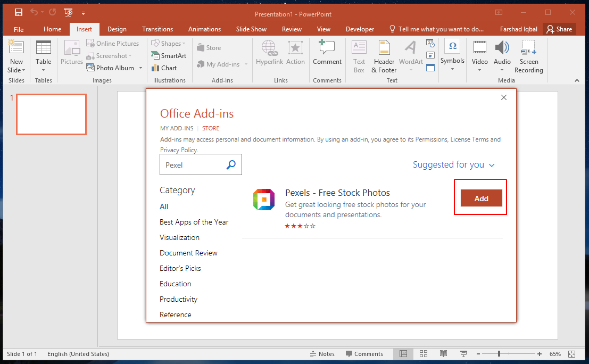This screenshot has height=364, width=589.
Task: Click the search magnifier in add-ins dialog
Action: [231, 165]
